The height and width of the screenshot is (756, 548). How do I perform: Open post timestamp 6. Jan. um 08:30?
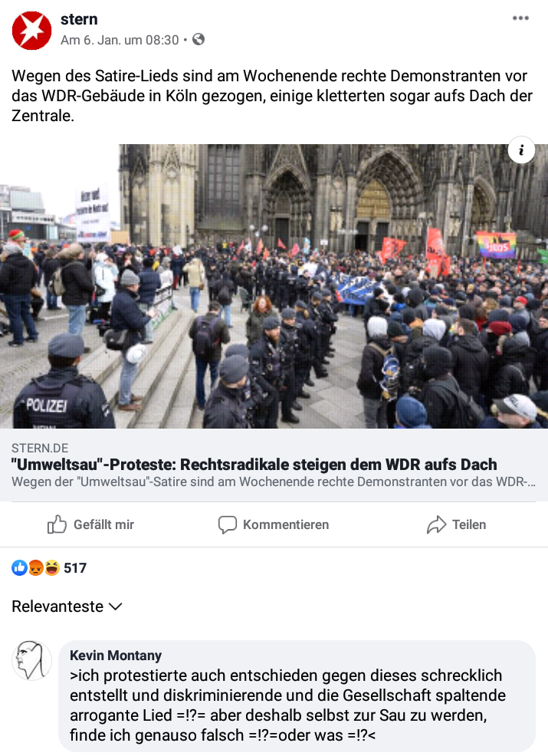coord(120,40)
